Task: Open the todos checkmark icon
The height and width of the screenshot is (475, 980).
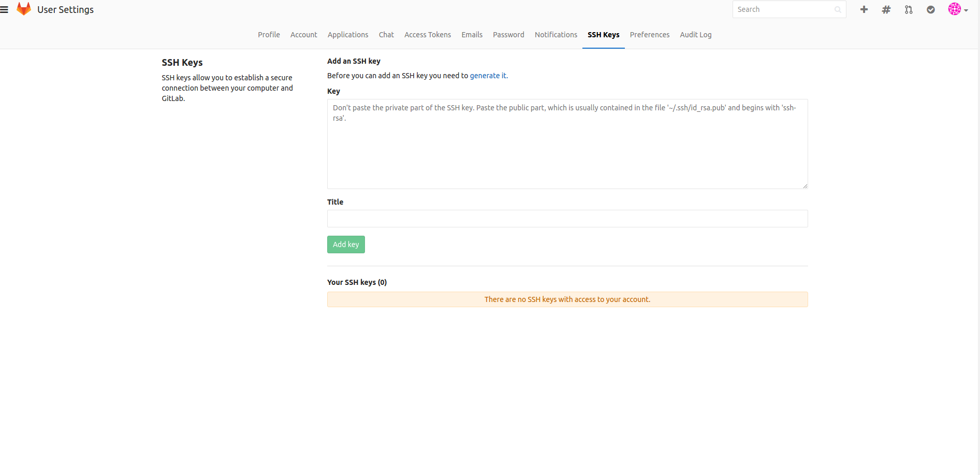Action: tap(930, 9)
